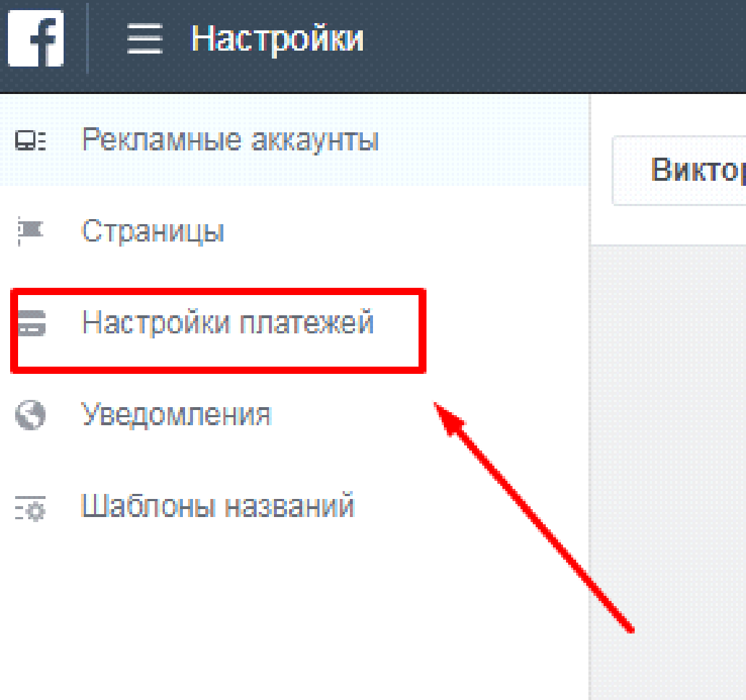The height and width of the screenshot is (700, 746).
Task: Click the Facebook logo
Action: click(35, 40)
